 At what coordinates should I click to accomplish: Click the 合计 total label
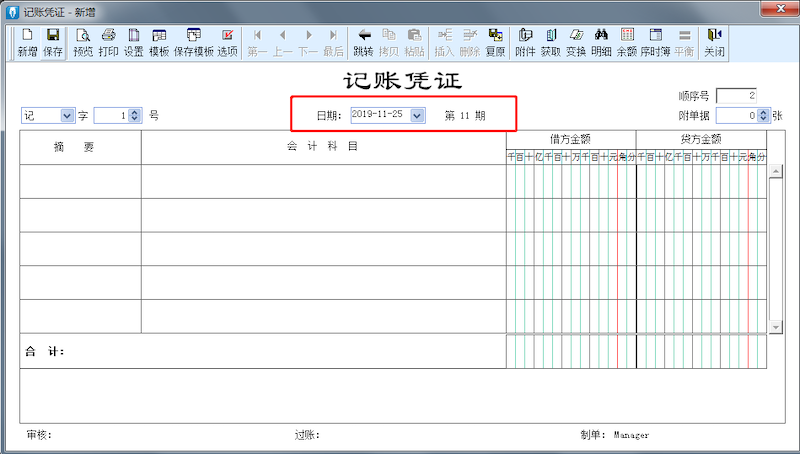pyautogui.click(x=44, y=351)
